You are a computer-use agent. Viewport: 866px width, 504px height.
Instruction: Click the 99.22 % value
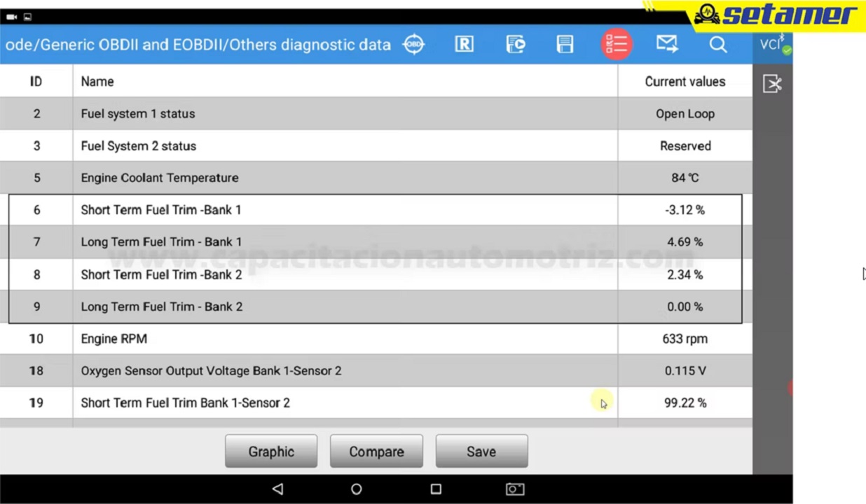point(685,403)
